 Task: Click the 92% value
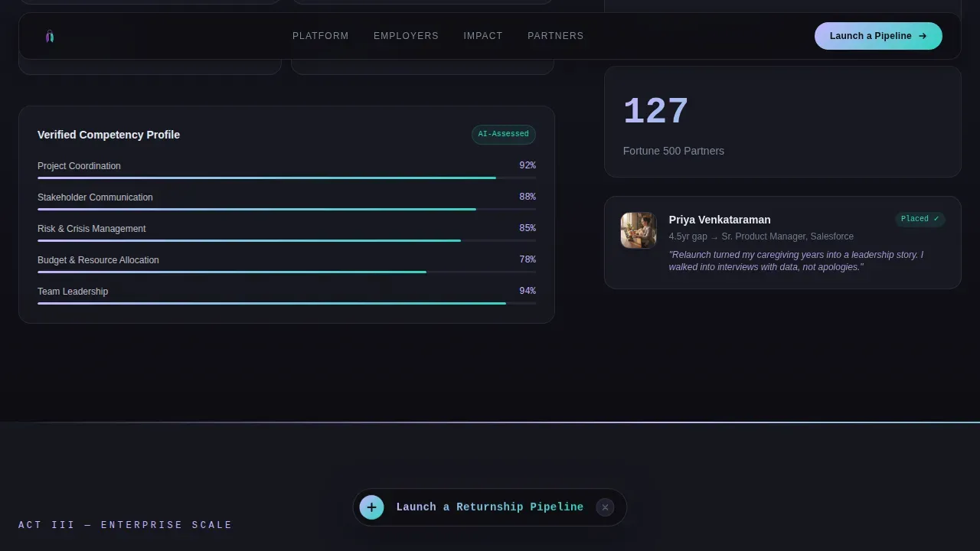[x=528, y=165]
